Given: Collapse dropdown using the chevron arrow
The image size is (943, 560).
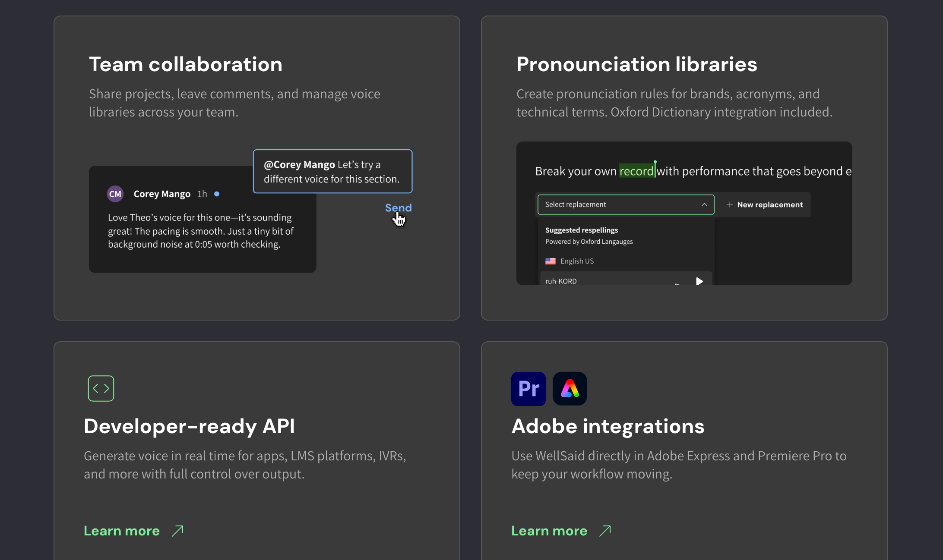Looking at the screenshot, I should pyautogui.click(x=704, y=204).
